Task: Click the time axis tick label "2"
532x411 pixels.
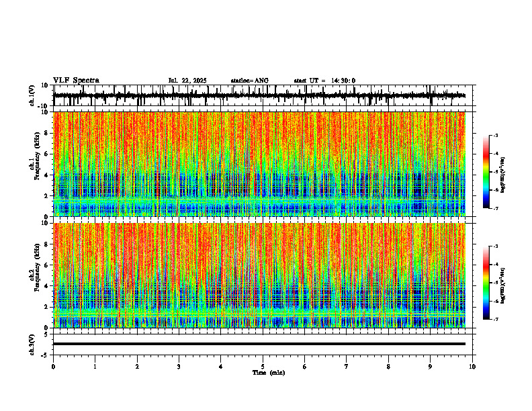Action: [x=137, y=367]
